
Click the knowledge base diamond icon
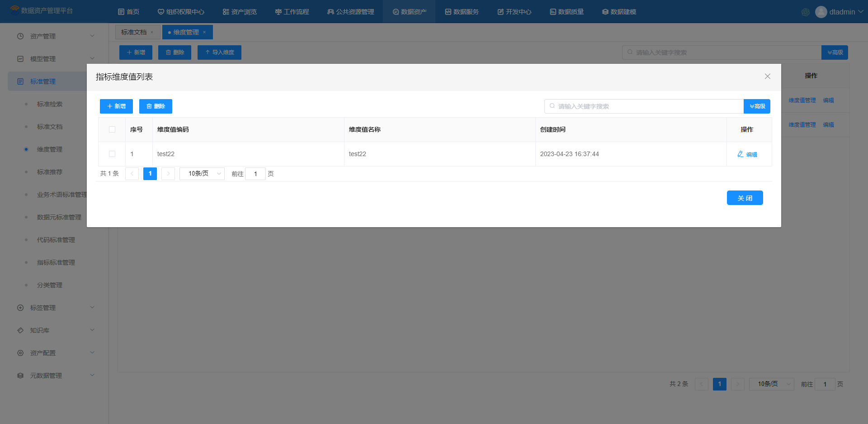(x=20, y=330)
